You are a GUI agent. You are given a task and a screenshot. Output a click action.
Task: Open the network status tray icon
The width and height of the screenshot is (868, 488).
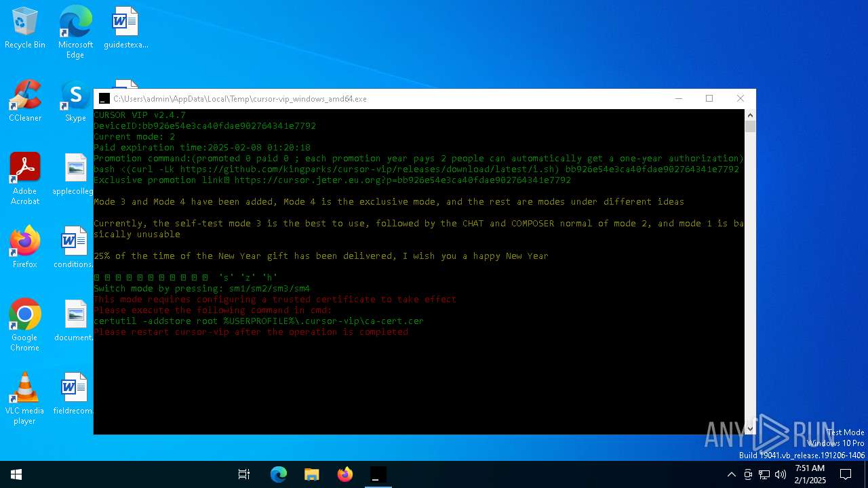pyautogui.click(x=764, y=474)
